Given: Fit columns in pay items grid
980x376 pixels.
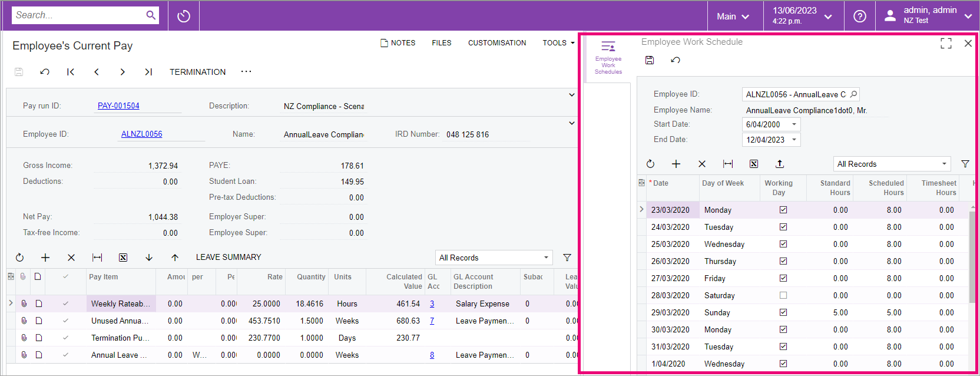Looking at the screenshot, I should tap(97, 258).
